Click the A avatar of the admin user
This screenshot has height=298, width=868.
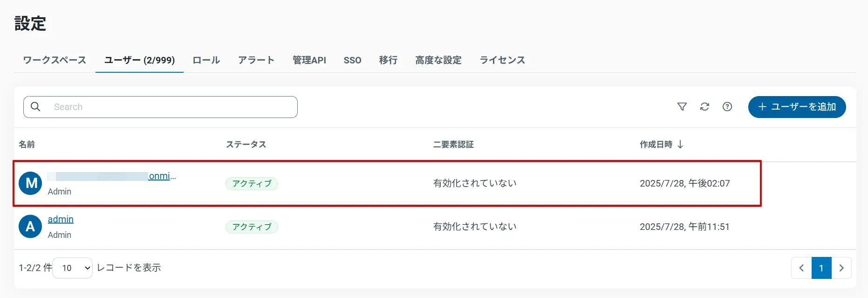[30, 226]
